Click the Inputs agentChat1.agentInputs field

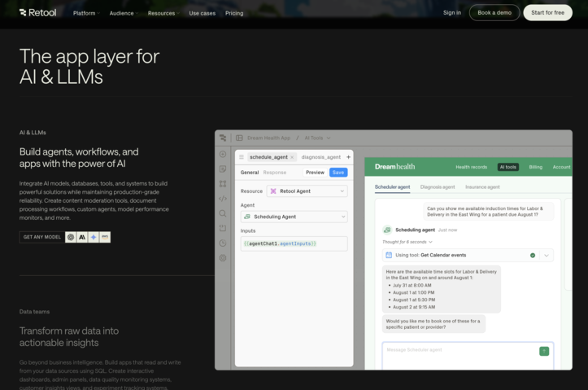(294, 244)
